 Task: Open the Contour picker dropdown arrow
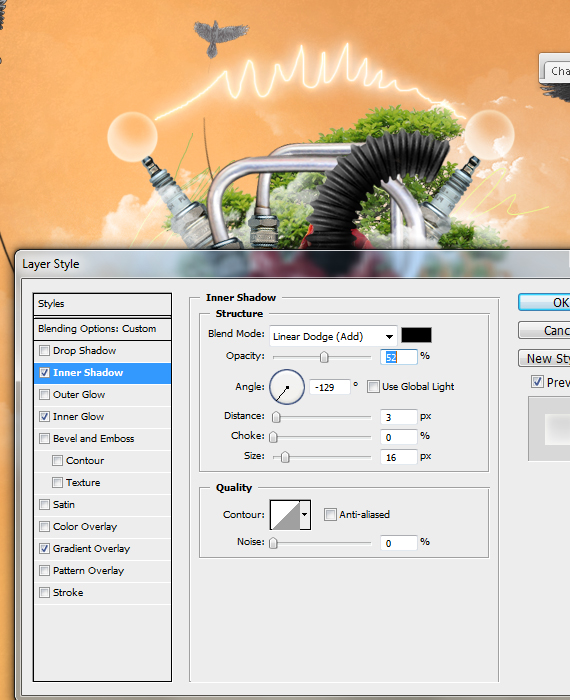(305, 515)
